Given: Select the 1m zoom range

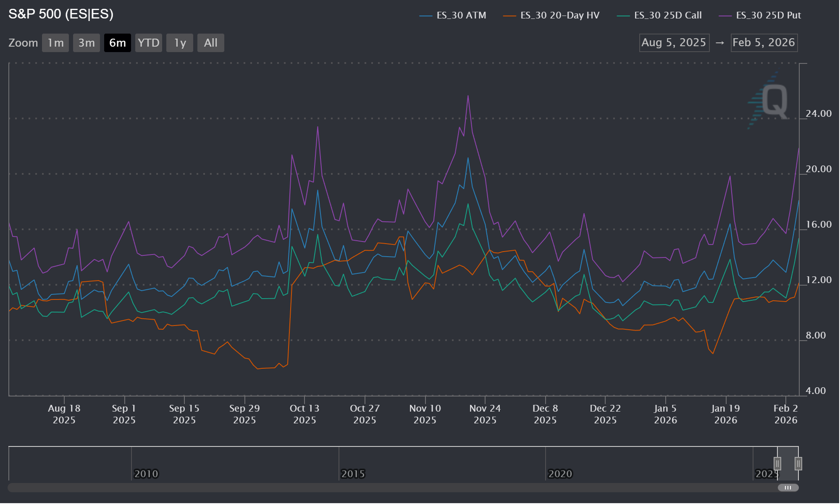Looking at the screenshot, I should 55,43.
